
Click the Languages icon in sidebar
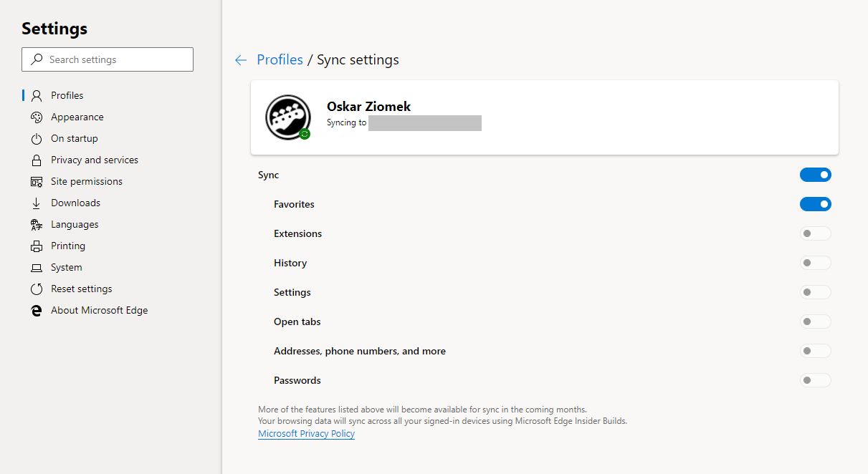37,225
